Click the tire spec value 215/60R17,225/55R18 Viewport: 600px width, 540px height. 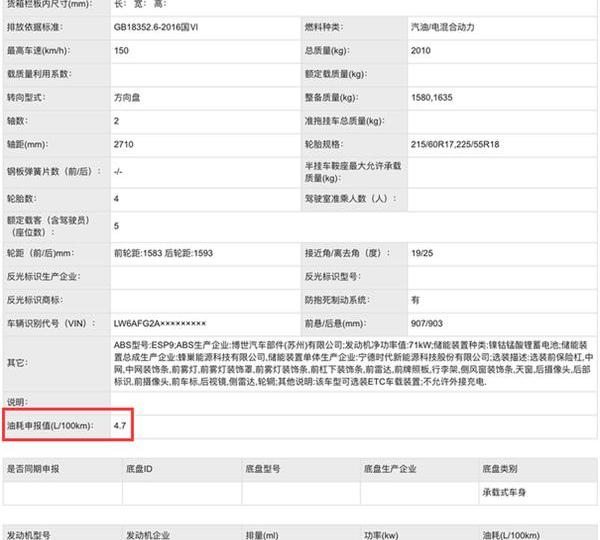point(455,144)
